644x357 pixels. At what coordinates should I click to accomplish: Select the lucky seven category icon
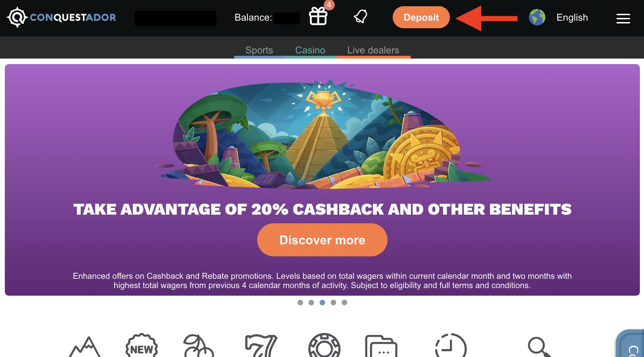261,346
